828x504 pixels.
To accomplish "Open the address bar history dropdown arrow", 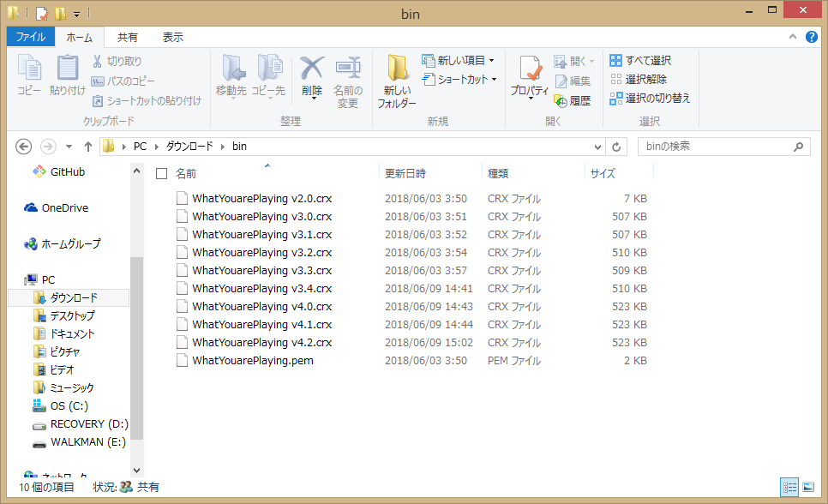I will pos(598,147).
